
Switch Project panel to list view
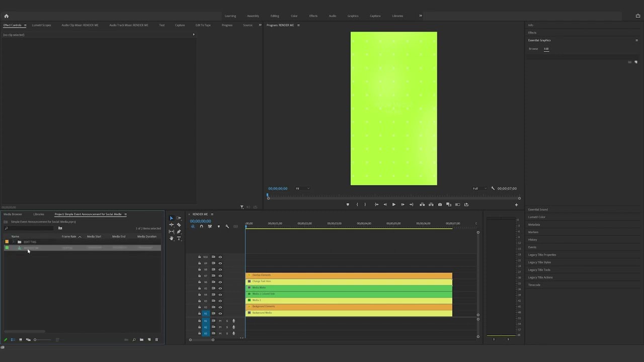pyautogui.click(x=13, y=340)
